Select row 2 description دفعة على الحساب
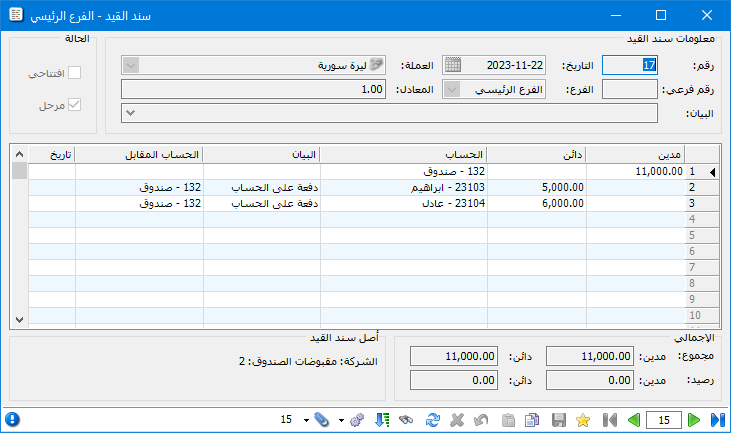The width and height of the screenshot is (731, 433). [x=262, y=187]
